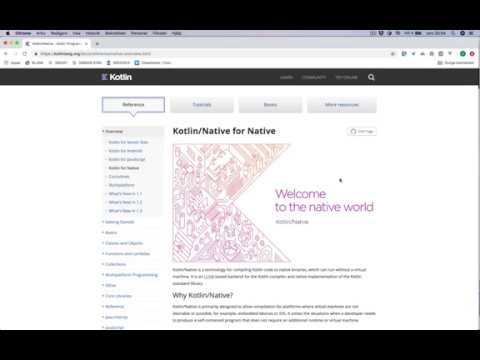
Task: Click the Why Kotlin/Native? heading
Action: (x=203, y=295)
